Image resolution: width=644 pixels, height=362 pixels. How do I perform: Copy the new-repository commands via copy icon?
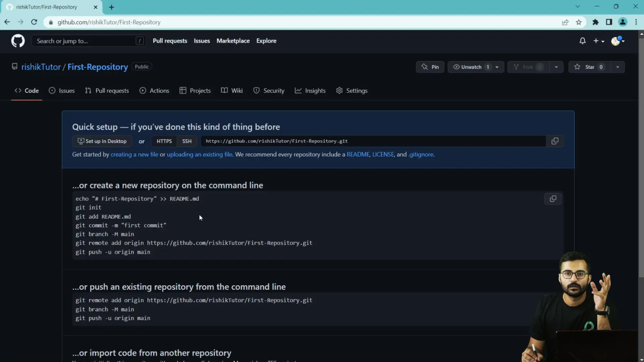[553, 199]
